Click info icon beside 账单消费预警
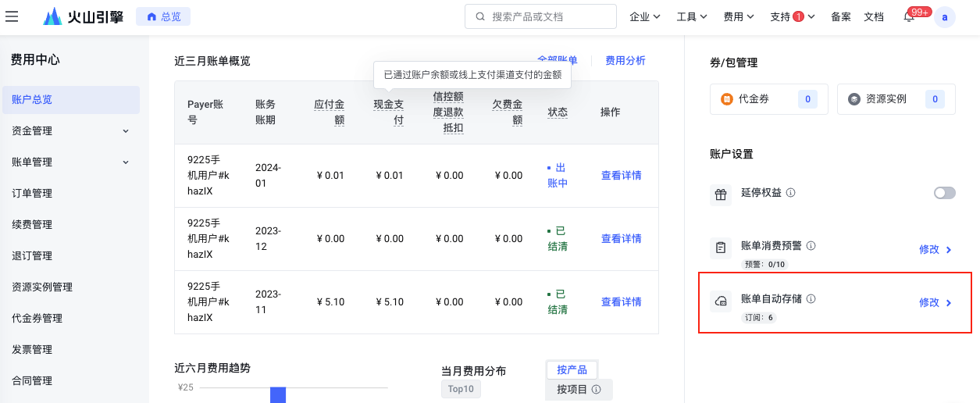Image resolution: width=980 pixels, height=403 pixels. [x=811, y=246]
